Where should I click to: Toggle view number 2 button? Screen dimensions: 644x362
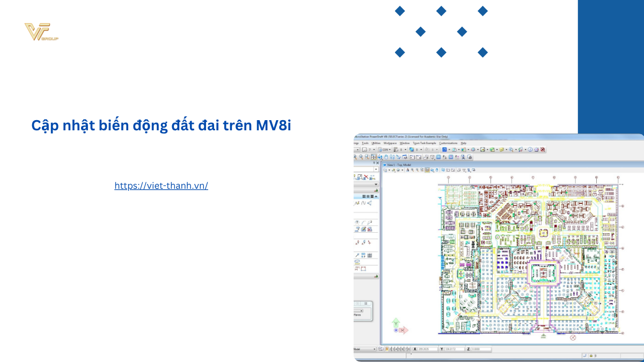(390, 349)
